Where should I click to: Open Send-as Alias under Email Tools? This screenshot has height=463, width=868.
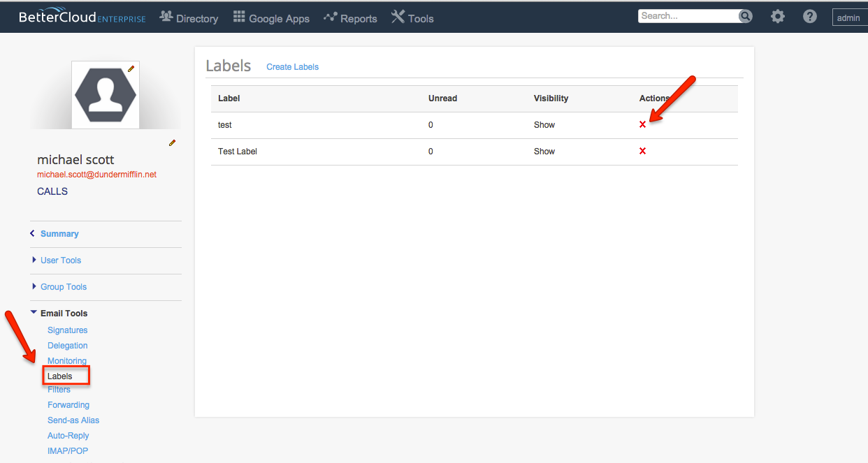(x=73, y=420)
